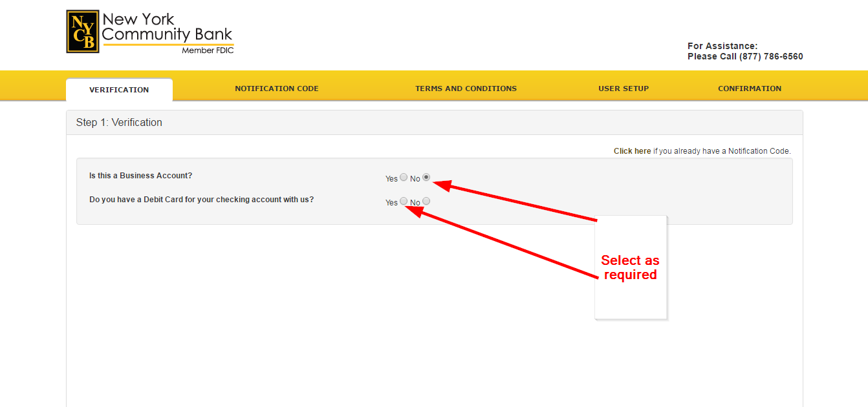Click the Step 1: Verification header

118,122
